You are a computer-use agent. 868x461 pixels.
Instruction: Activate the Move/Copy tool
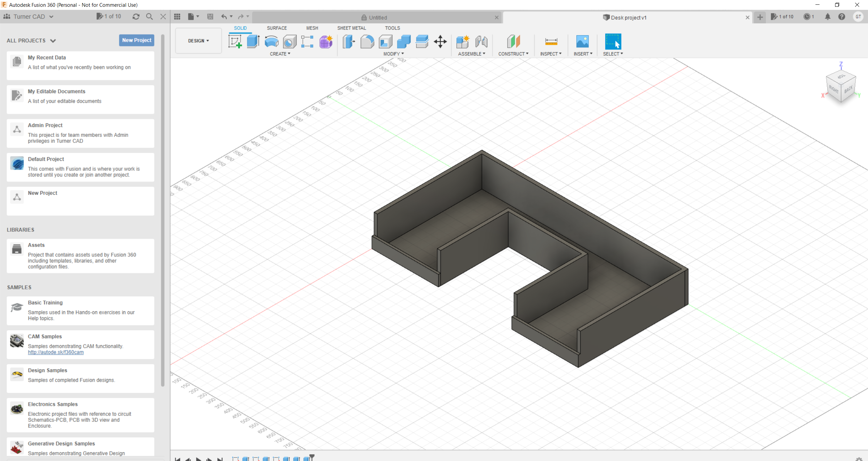440,42
